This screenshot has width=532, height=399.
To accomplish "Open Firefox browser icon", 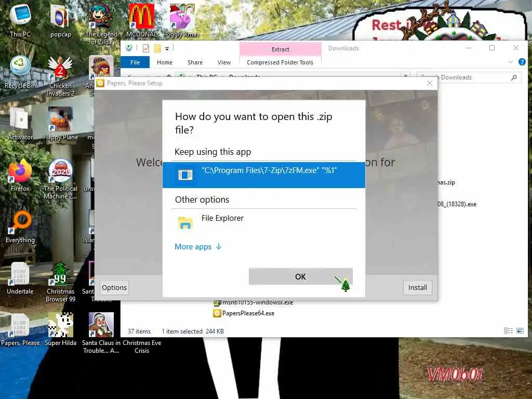I will 20,175.
